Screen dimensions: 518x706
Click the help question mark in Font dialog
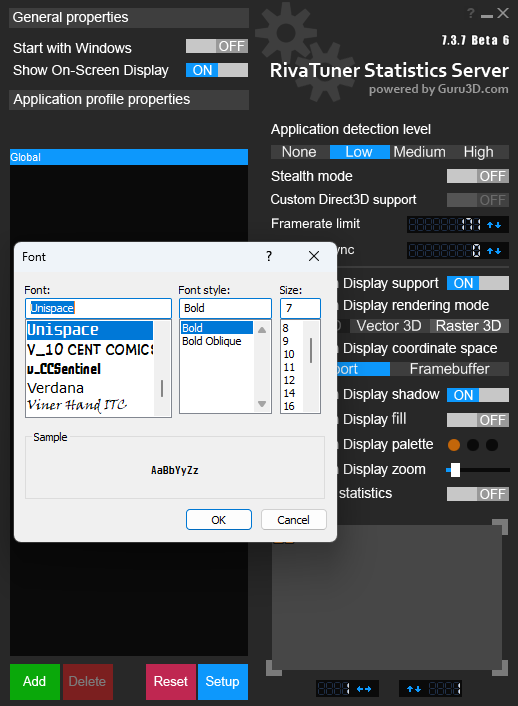pyautogui.click(x=269, y=256)
